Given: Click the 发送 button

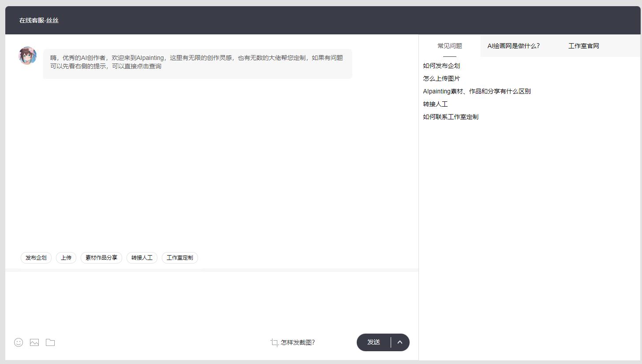Looking at the screenshot, I should point(373,342).
